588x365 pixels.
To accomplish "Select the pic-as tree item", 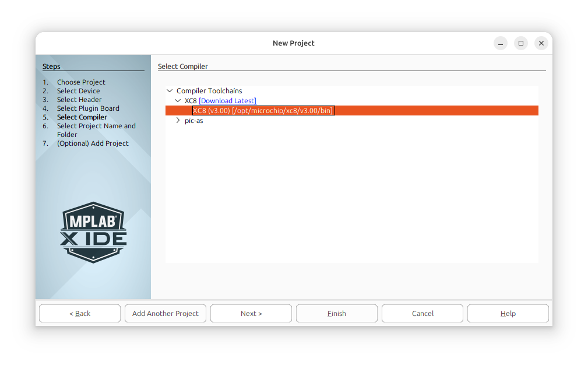I will 194,121.
